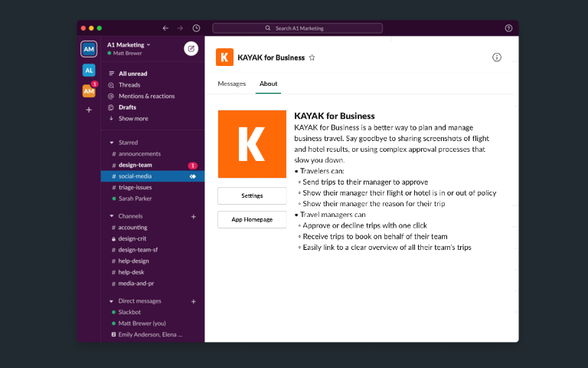The width and height of the screenshot is (588, 368).
Task: Click the large KAYAK app image
Action: pyautogui.click(x=252, y=144)
